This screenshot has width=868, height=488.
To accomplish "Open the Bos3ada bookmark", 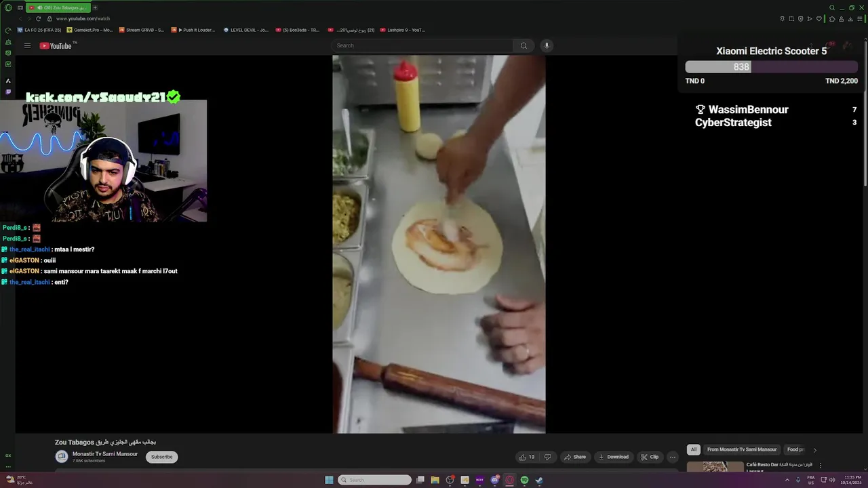I will [x=298, y=30].
